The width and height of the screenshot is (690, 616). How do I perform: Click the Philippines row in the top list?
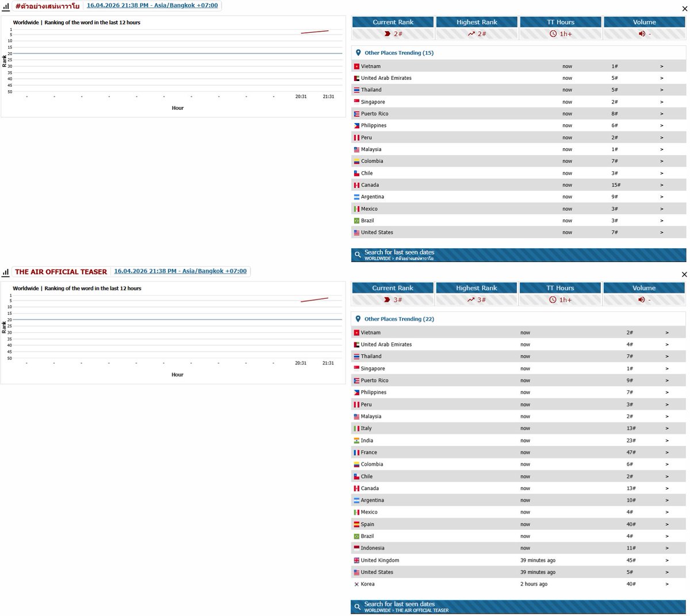click(x=519, y=125)
